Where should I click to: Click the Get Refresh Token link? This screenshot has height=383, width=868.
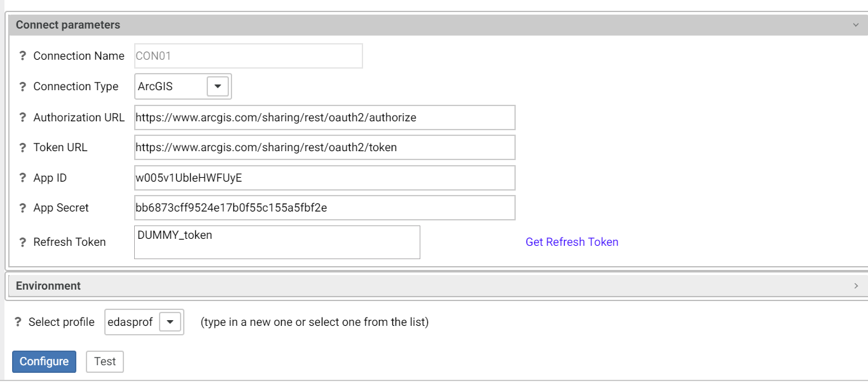coord(572,242)
